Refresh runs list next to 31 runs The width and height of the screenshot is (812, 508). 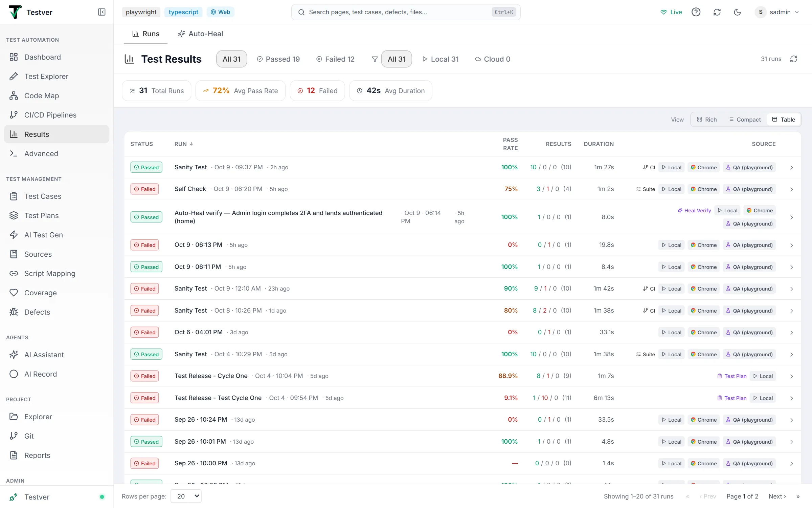tap(794, 59)
